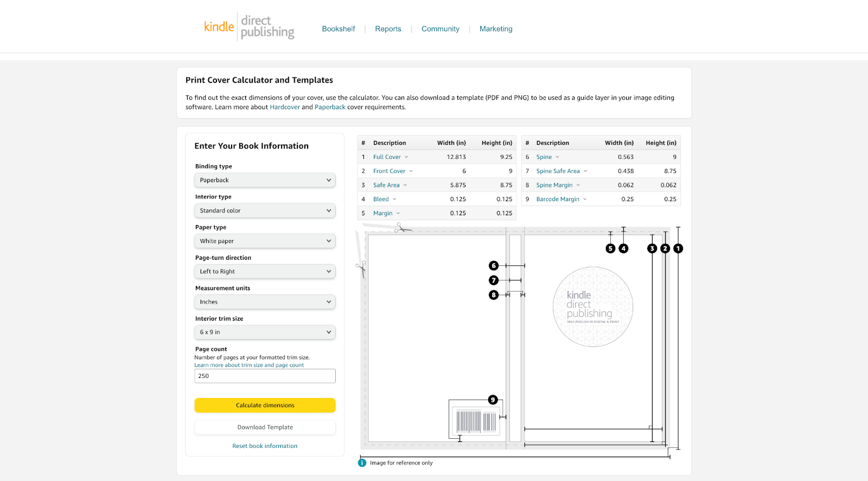The height and width of the screenshot is (481, 868).
Task: Go to the Reports section
Action: [x=388, y=29]
